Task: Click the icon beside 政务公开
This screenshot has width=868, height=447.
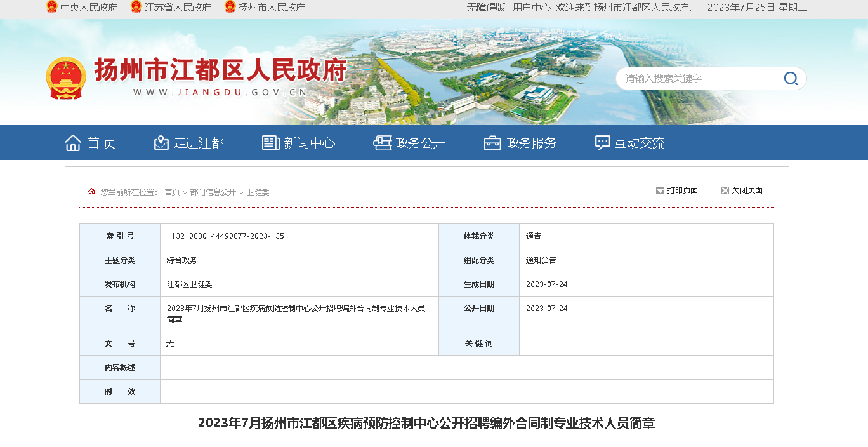Action: 382,143
